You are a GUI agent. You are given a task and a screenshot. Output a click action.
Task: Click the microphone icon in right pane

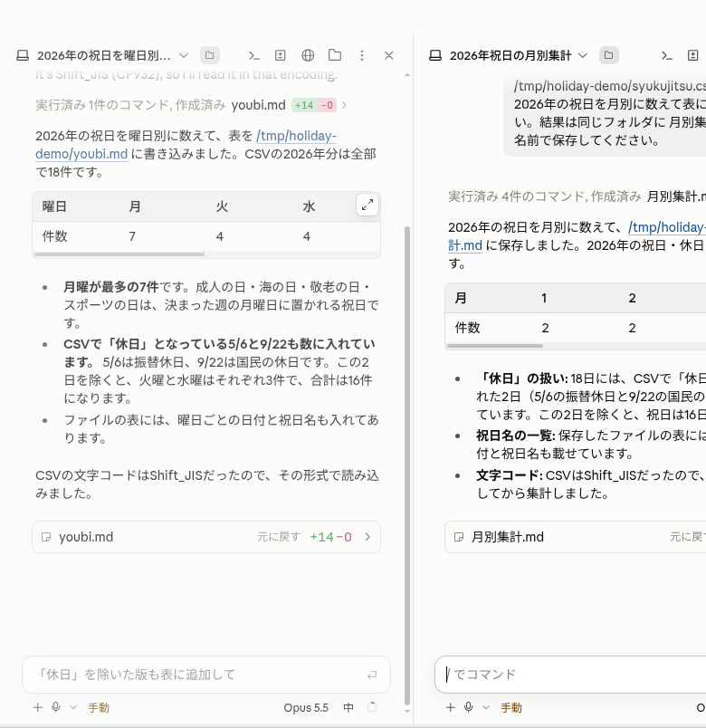[468, 707]
